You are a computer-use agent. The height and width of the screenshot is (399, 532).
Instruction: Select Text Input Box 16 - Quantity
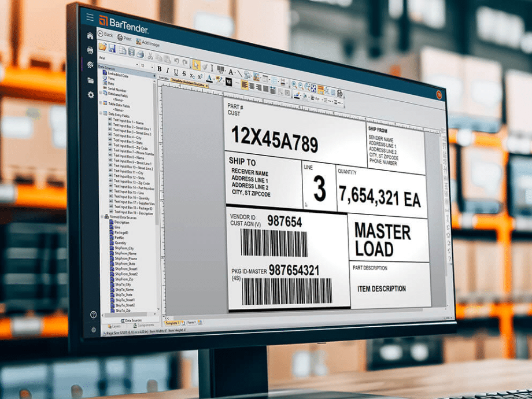(x=130, y=197)
